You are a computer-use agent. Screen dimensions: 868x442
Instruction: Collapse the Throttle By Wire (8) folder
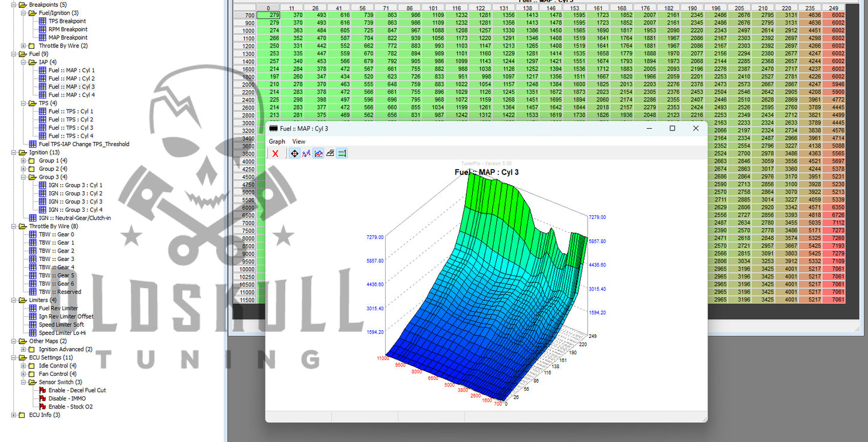tap(14, 226)
